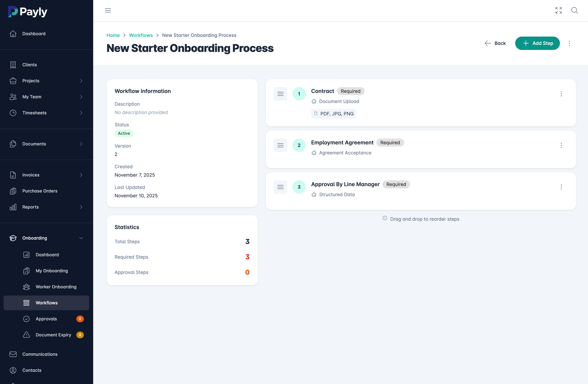Click the Active status badge
Viewport: 588px width, 384px height.
tap(124, 133)
